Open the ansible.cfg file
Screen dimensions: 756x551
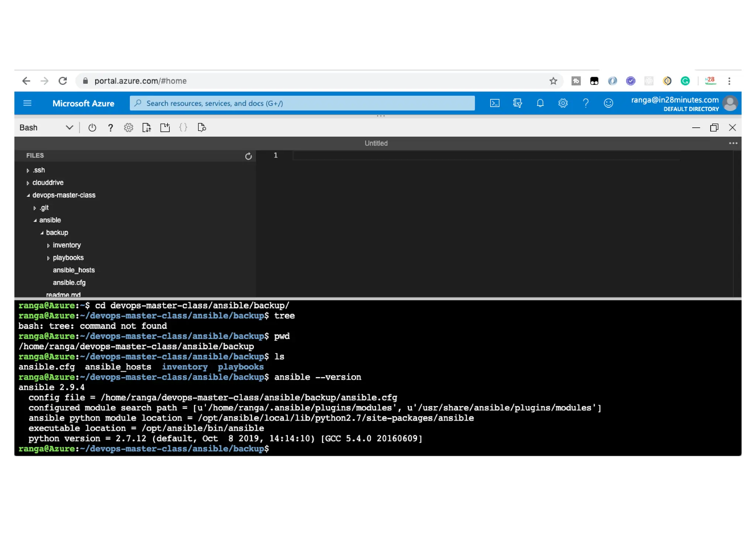[69, 283]
